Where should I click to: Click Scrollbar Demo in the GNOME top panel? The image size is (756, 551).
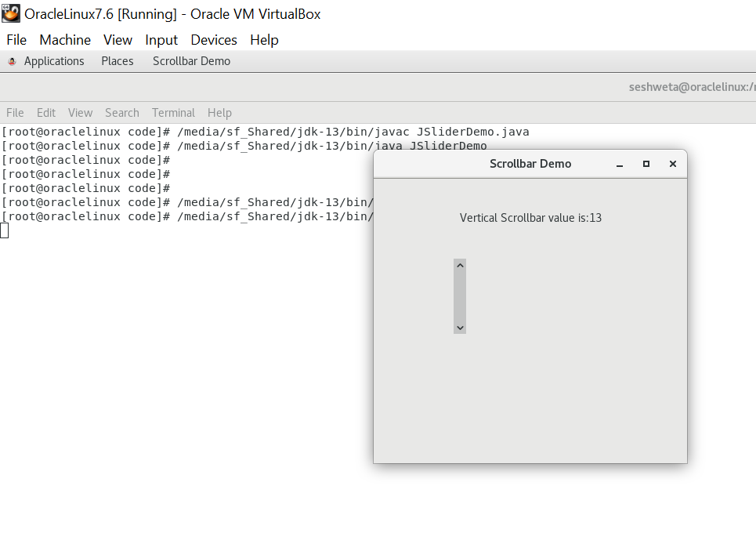point(191,61)
